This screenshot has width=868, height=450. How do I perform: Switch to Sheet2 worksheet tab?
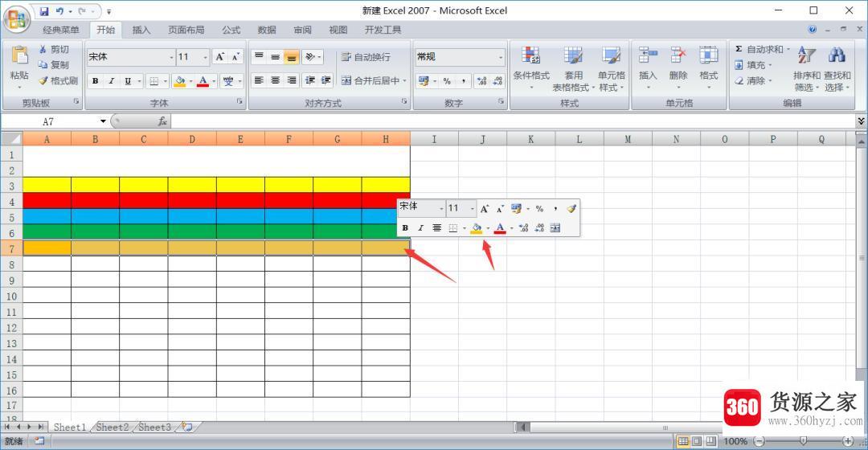112,427
